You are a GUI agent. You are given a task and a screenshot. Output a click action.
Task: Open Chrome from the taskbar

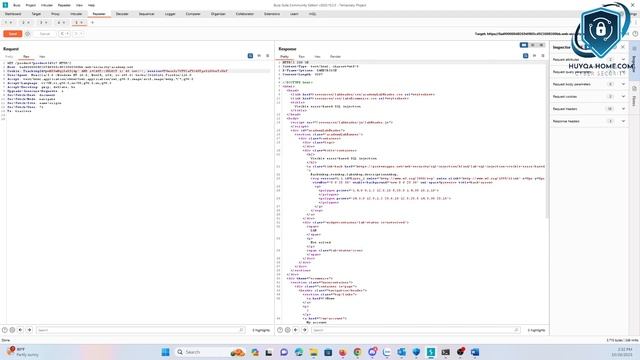coord(357,352)
